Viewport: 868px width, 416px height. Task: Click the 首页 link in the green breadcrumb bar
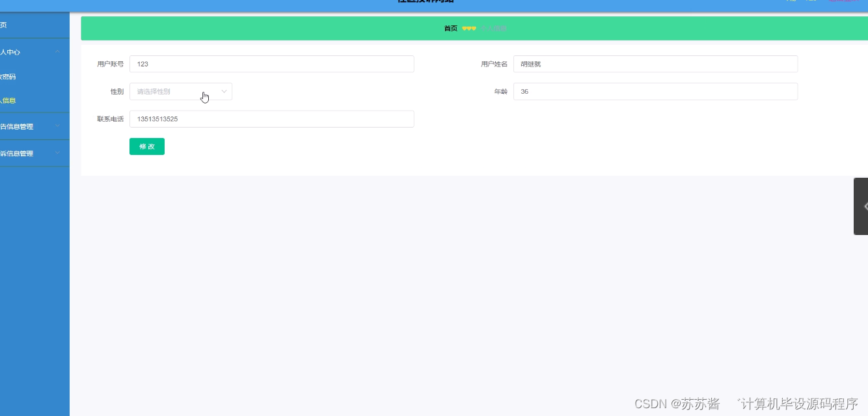pos(450,28)
